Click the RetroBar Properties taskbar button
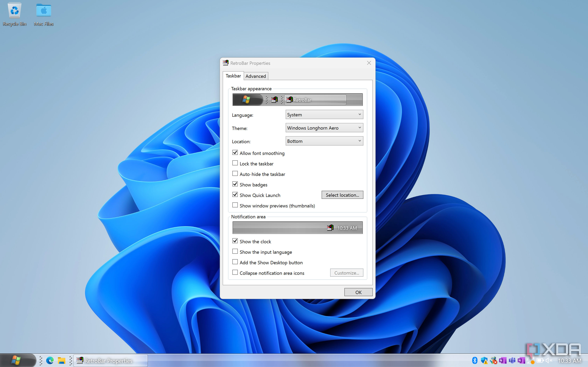Screen dimensions: 588x367 click(111, 360)
